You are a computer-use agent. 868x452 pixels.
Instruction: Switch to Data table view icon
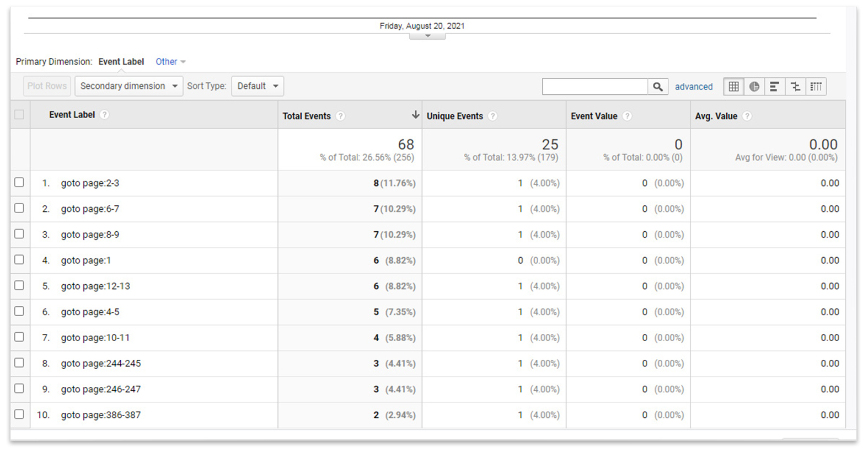[x=733, y=87]
